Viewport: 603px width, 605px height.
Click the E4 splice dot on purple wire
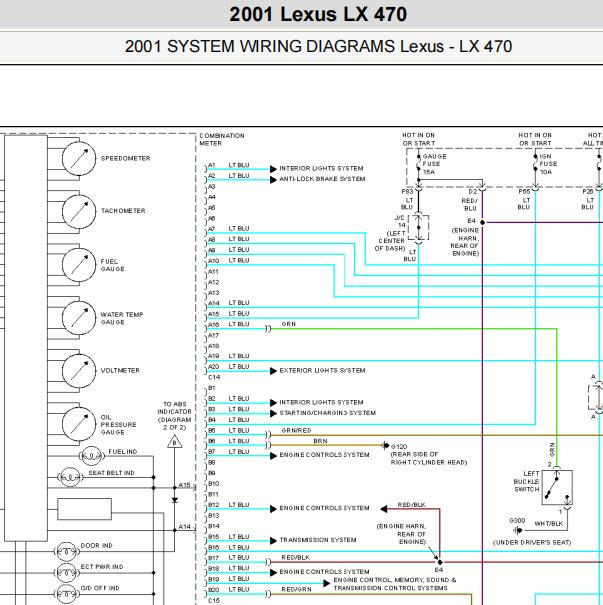482,222
